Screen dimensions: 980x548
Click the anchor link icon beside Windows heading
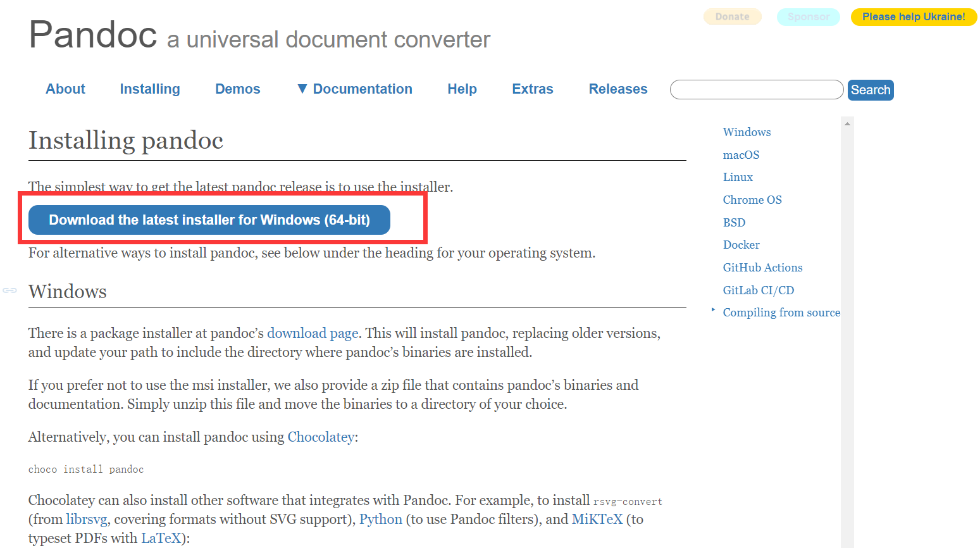pyautogui.click(x=9, y=290)
